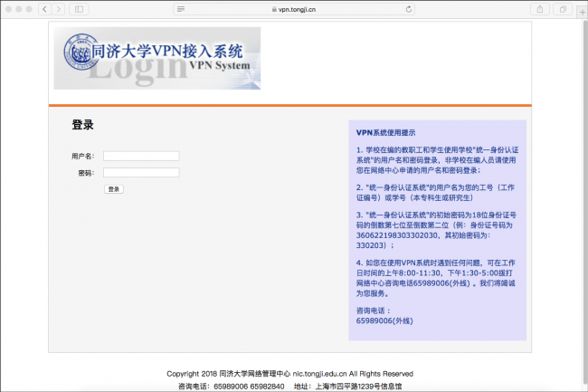Click tip 3 about the initial password
This screenshot has height=392, width=588.
pos(437,230)
